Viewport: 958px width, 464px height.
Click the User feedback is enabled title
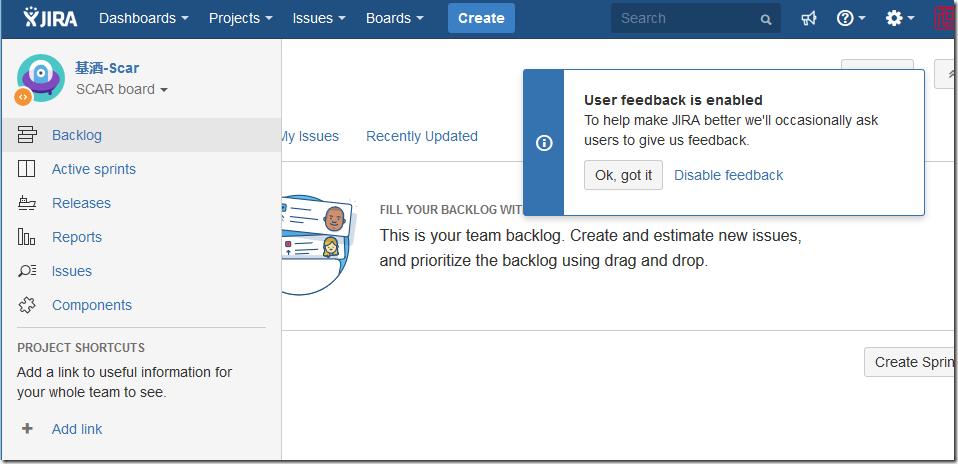(x=673, y=100)
